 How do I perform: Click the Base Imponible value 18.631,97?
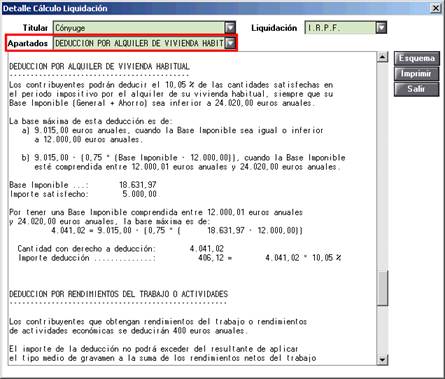pos(138,185)
